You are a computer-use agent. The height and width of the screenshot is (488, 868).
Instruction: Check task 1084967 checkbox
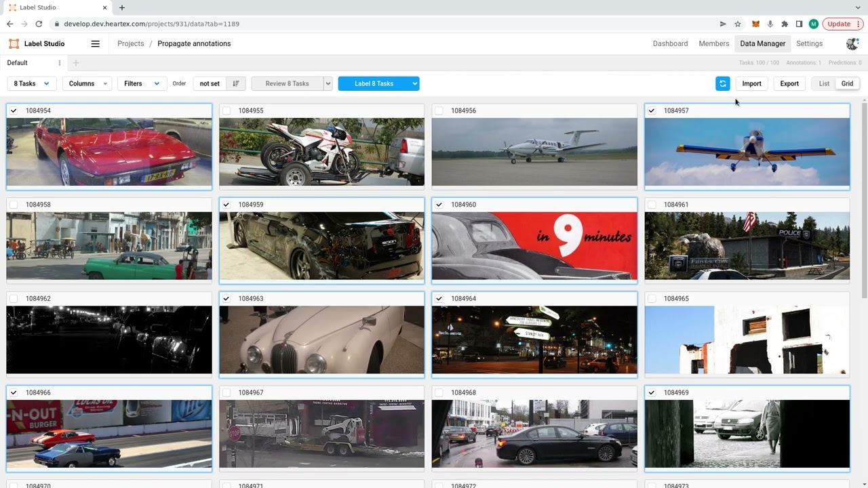coord(226,392)
